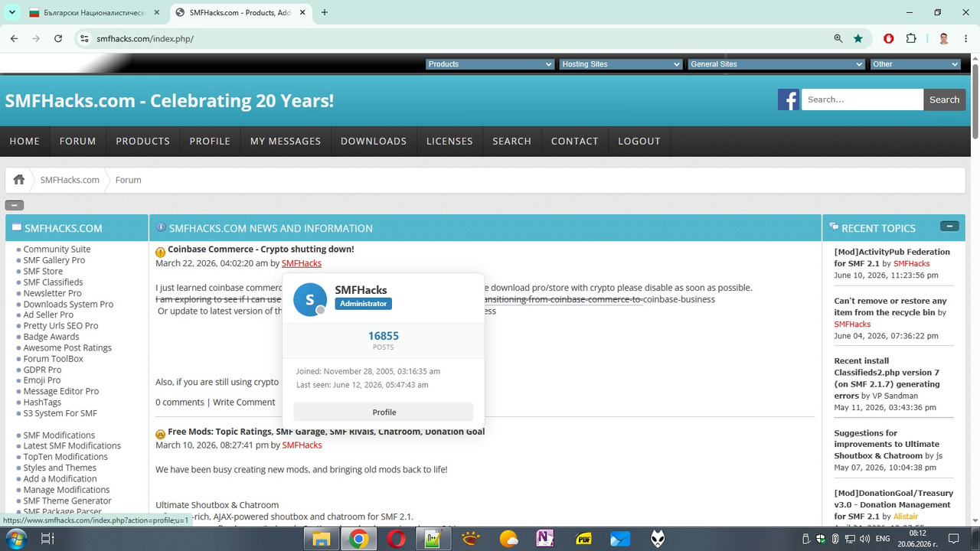980x551 pixels.
Task: Go back with the browser back arrow
Action: (x=14, y=38)
